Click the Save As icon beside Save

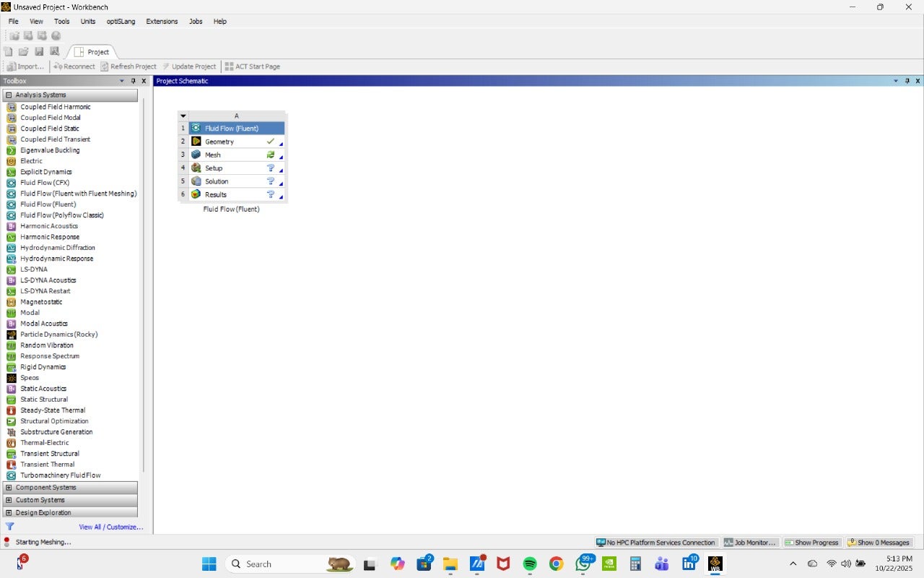(x=54, y=51)
